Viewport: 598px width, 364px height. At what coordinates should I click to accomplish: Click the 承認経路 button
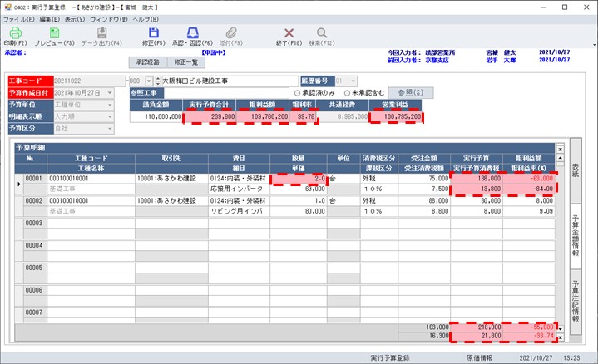[147, 62]
